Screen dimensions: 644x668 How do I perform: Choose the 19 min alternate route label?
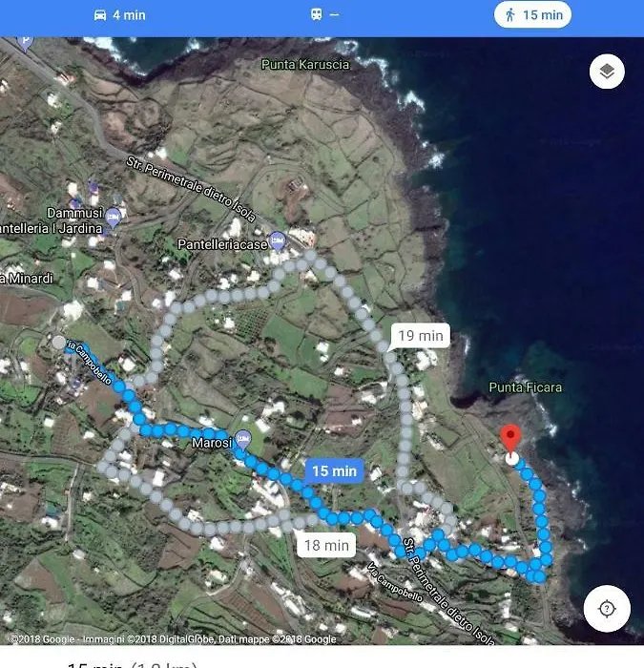click(420, 336)
